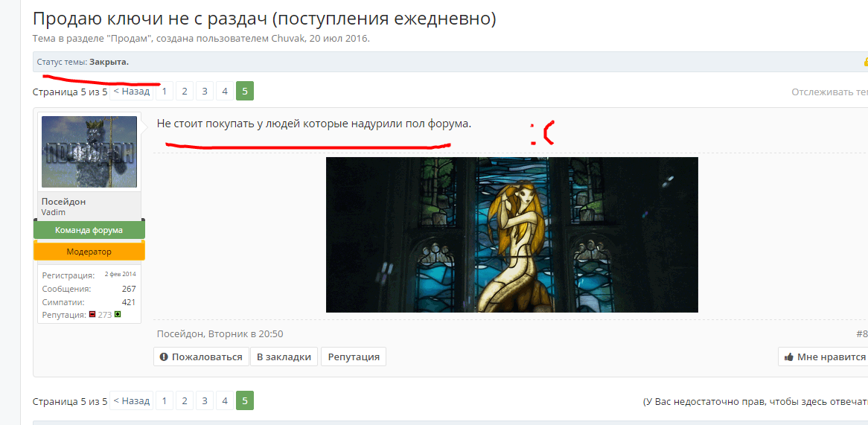Open the Посейдон avatar image
The image size is (868, 425).
click(x=89, y=152)
